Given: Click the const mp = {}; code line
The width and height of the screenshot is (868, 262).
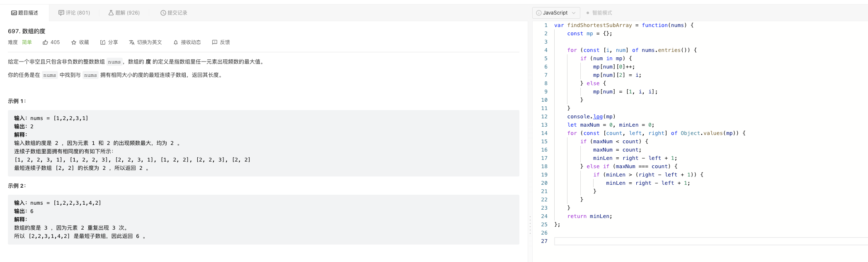Looking at the screenshot, I should coord(589,34).
